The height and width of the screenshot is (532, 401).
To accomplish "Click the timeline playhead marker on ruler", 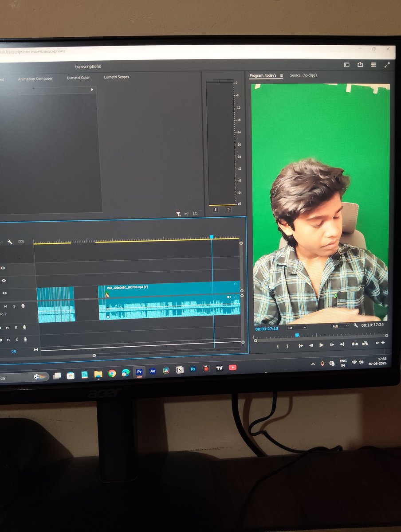I will pos(212,237).
